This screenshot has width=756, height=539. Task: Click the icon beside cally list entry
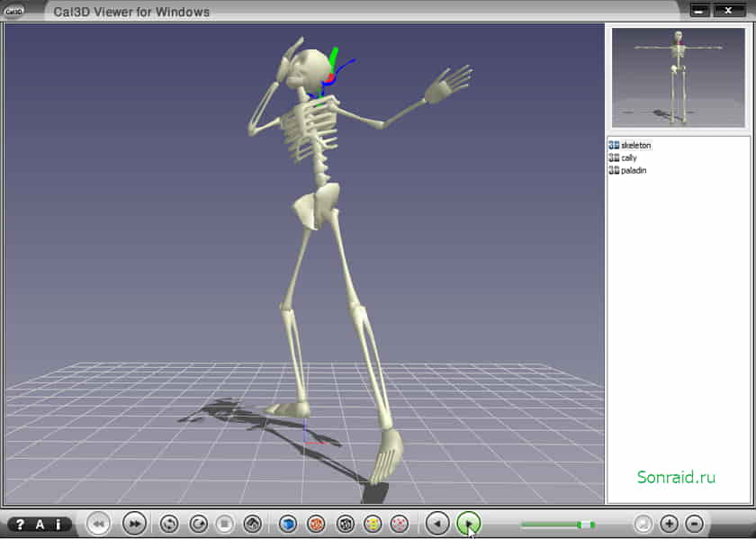614,157
